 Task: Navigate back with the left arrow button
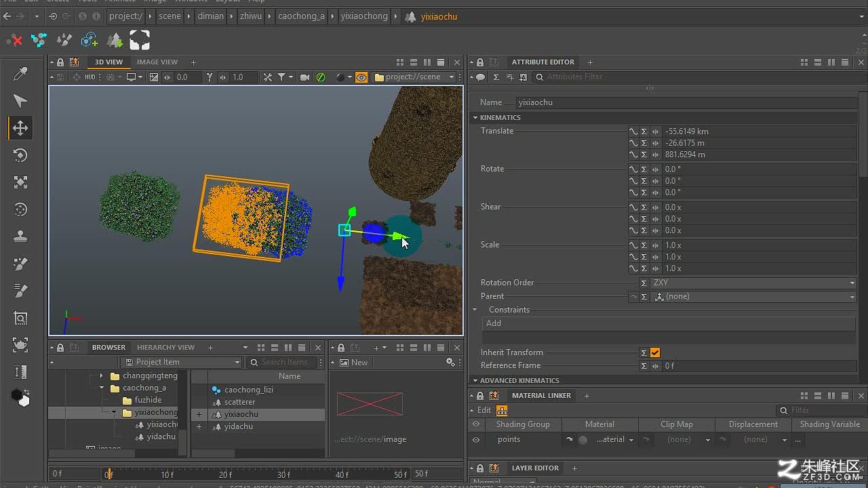tap(7, 16)
